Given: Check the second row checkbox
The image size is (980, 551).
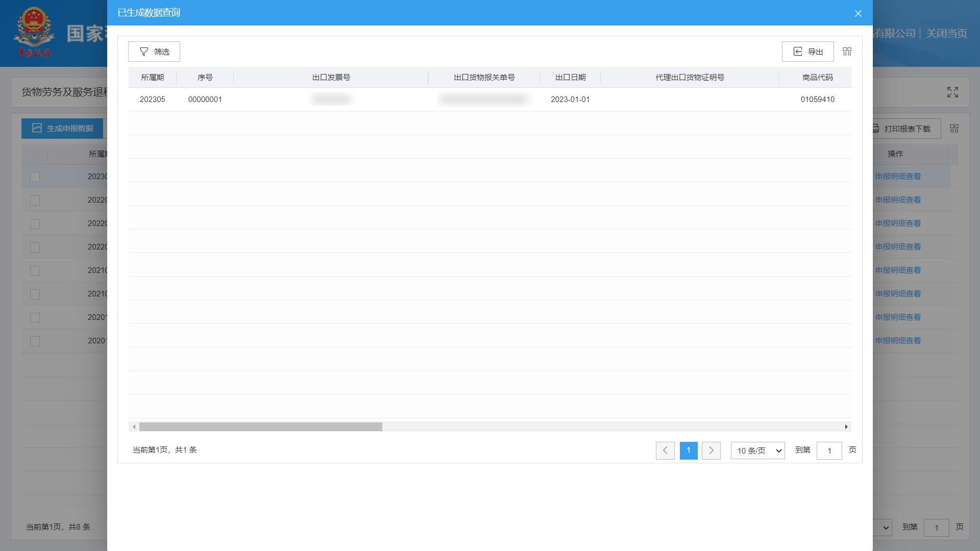Looking at the screenshot, I should point(35,201).
